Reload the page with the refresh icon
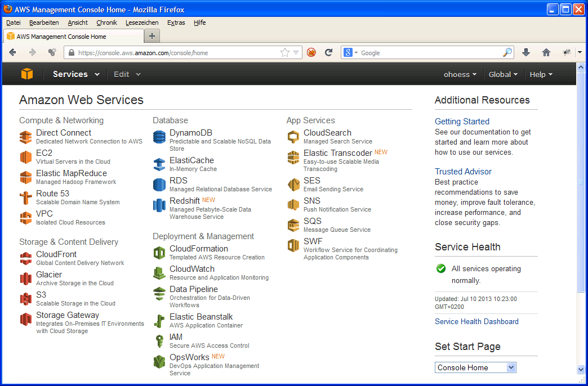The height and width of the screenshot is (386, 588). click(x=328, y=52)
